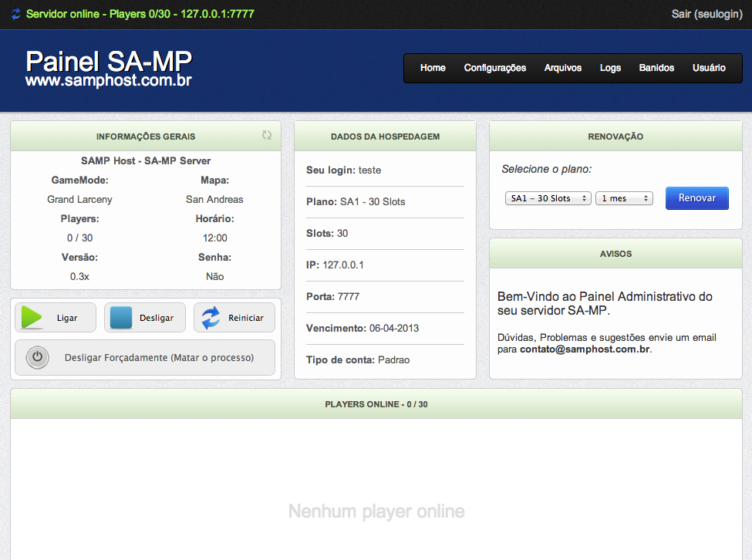Viewport: 752px width, 560px height.
Task: Click the Dados da Hospedagem header
Action: 385,137
